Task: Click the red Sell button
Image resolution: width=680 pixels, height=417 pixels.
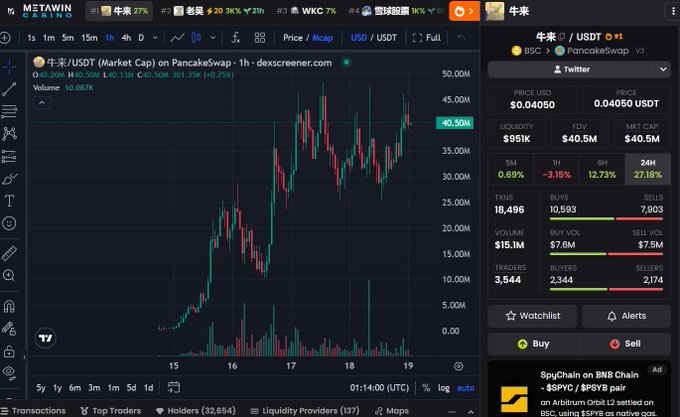Action: click(x=625, y=344)
